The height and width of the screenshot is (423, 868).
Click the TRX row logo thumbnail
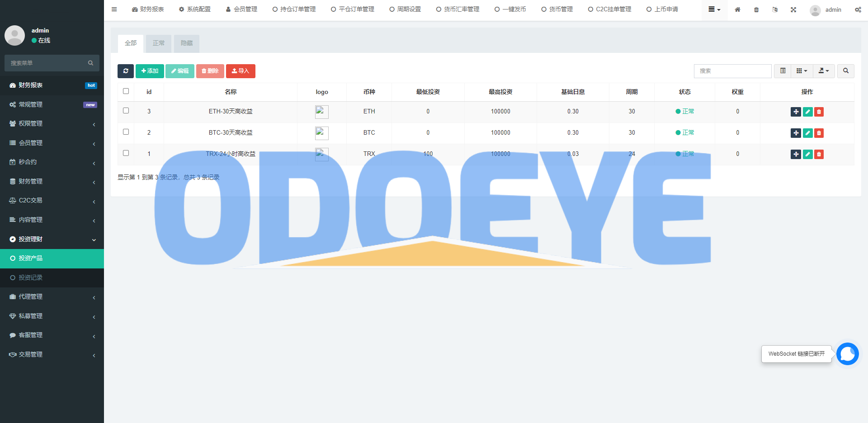(322, 154)
